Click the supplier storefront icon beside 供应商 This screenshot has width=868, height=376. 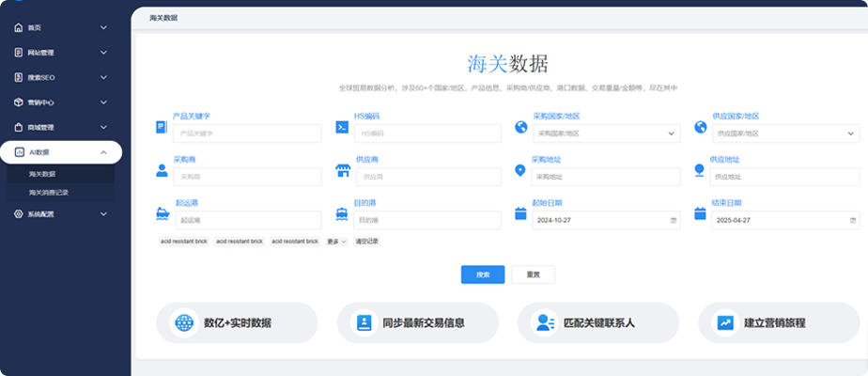tap(343, 172)
